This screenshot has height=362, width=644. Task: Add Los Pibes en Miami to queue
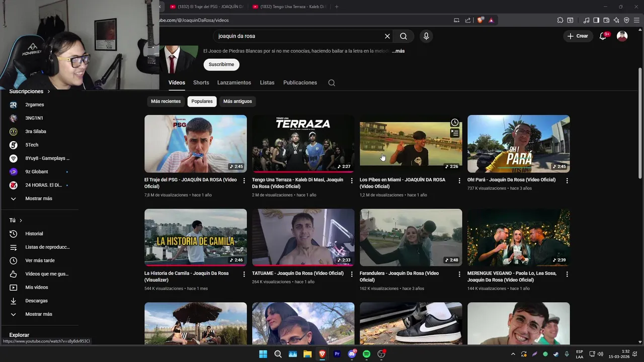coord(455,133)
